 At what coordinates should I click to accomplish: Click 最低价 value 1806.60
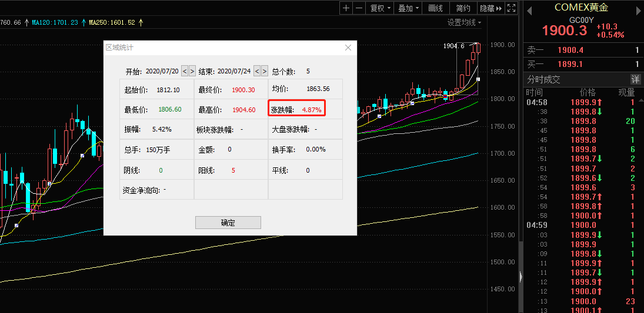169,110
